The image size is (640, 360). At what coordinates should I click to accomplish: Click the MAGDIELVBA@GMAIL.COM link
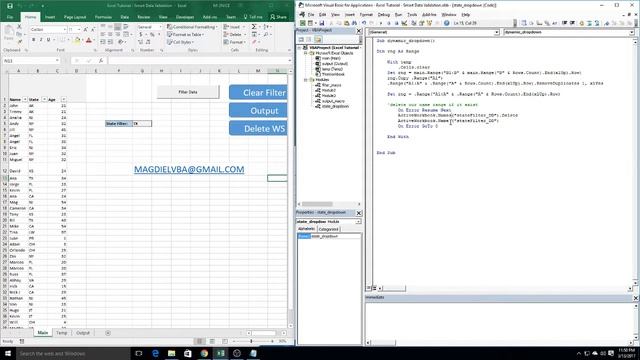pyautogui.click(x=189, y=169)
